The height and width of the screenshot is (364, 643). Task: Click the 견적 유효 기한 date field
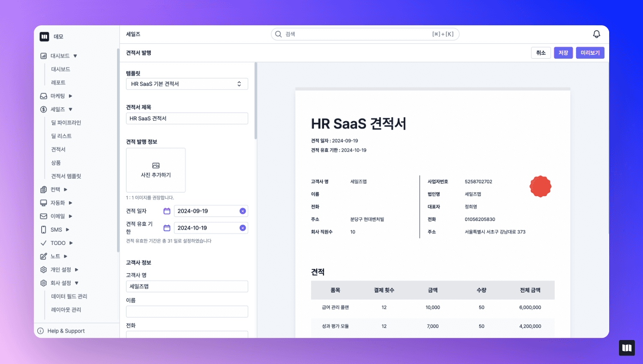point(211,228)
